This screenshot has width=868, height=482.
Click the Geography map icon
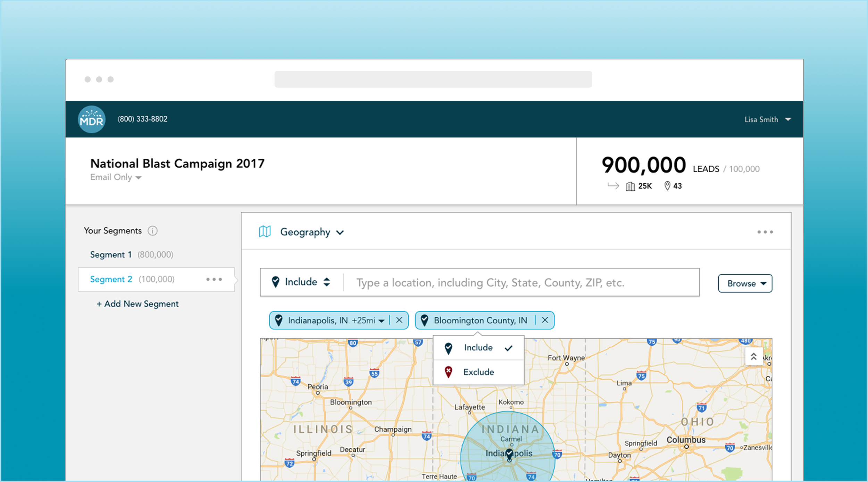[x=265, y=232]
